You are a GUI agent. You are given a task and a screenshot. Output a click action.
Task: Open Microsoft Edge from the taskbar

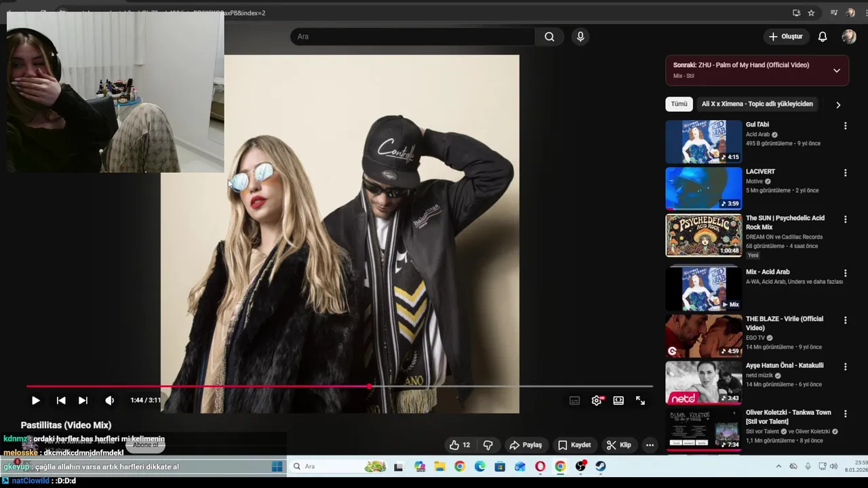pyautogui.click(x=479, y=466)
